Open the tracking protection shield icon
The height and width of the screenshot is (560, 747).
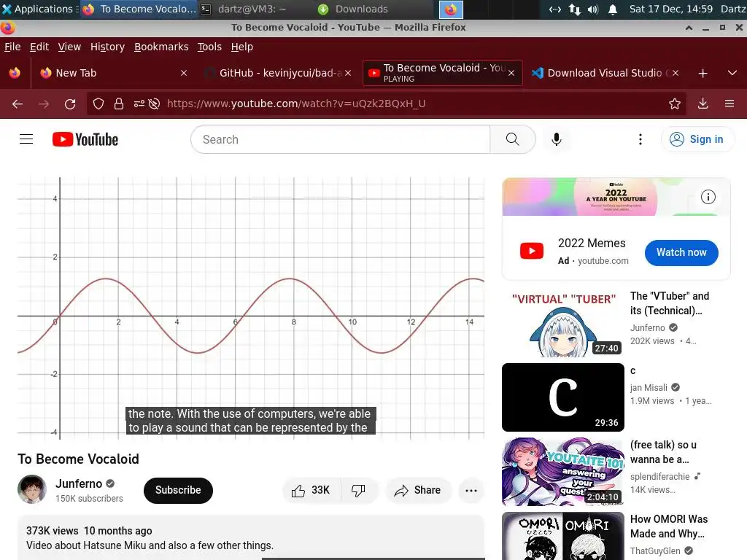point(98,104)
